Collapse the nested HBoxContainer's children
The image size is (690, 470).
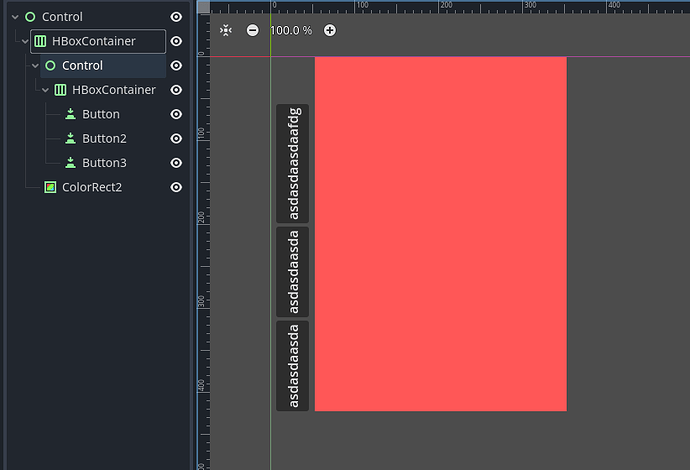point(45,90)
